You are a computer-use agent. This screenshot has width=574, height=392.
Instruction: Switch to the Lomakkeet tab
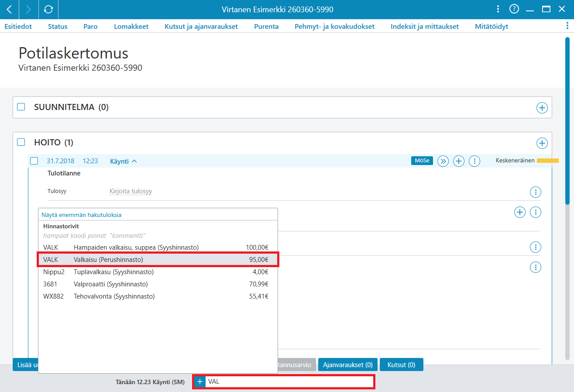click(131, 26)
